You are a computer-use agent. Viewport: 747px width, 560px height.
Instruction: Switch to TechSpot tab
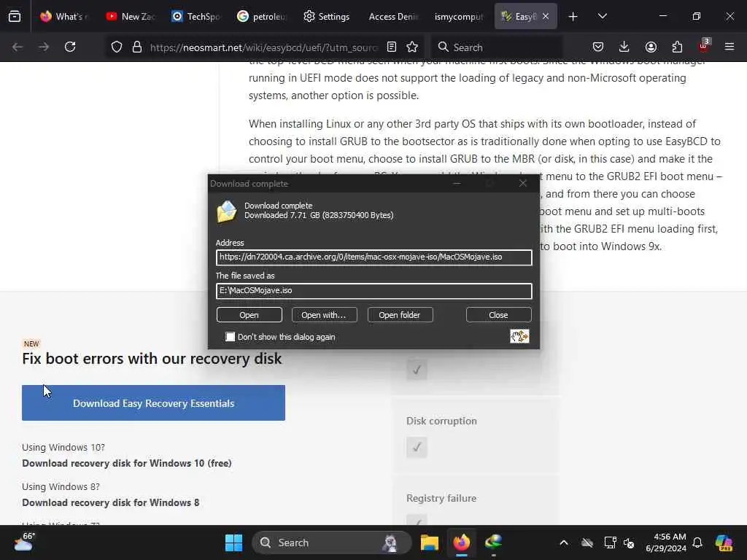click(x=196, y=16)
